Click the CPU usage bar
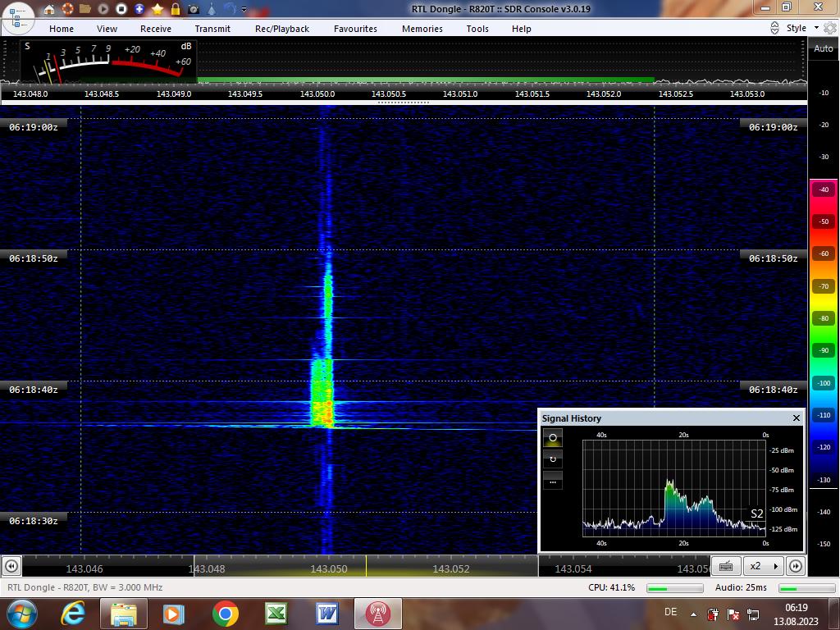The width and height of the screenshot is (840, 630). click(674, 588)
